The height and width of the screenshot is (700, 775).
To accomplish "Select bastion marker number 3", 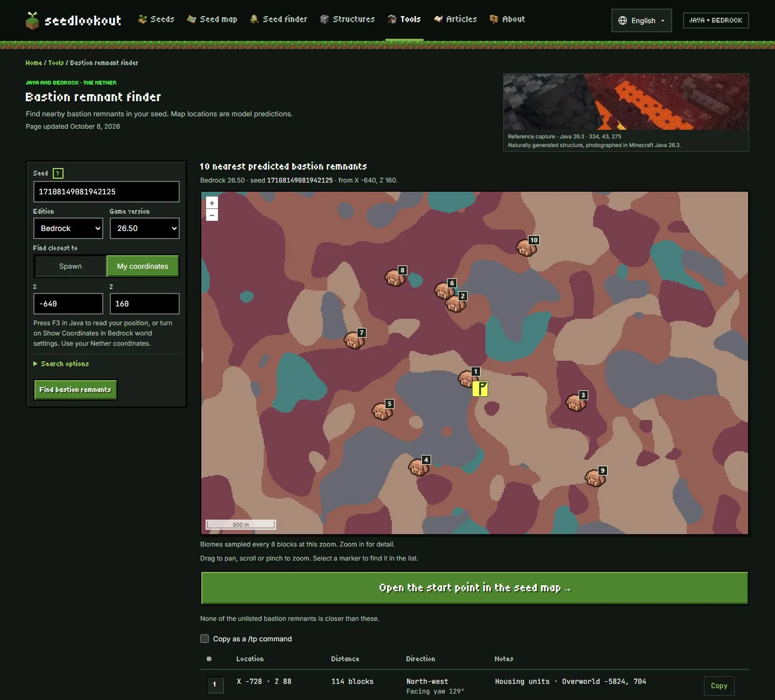I will (576, 402).
